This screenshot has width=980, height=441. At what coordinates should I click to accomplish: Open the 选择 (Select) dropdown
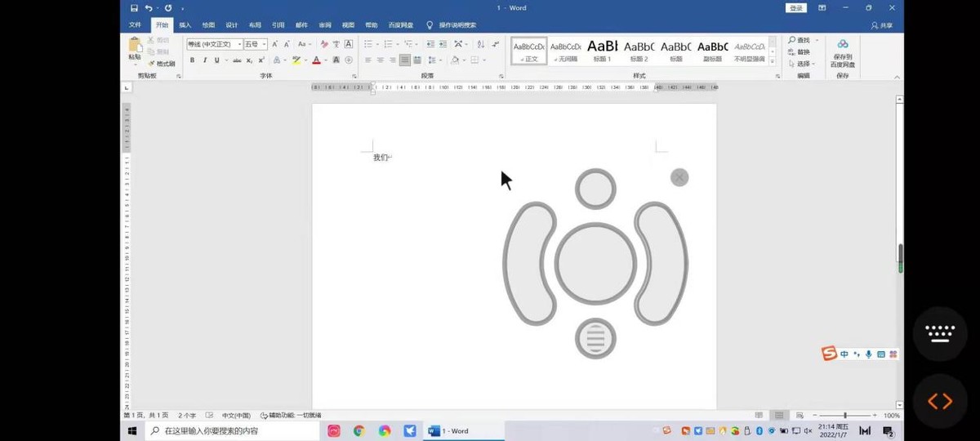[802, 64]
